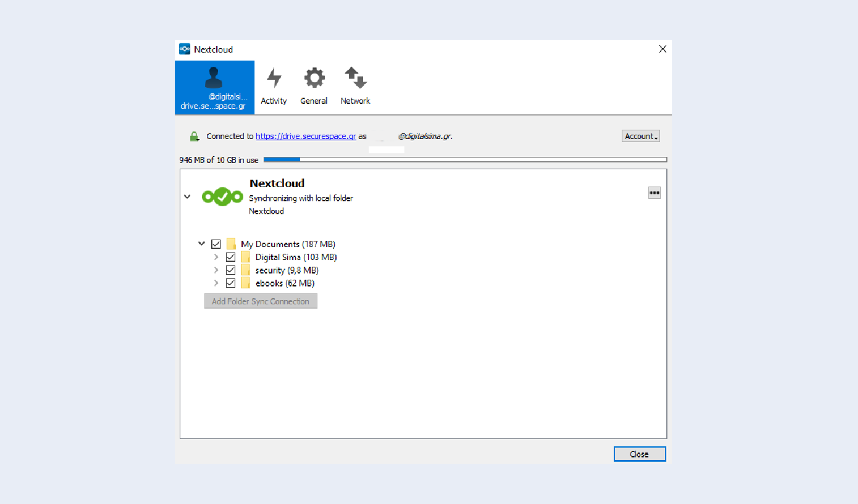Uncheck the ebooks folder checkbox
Image resolution: width=858 pixels, height=504 pixels.
point(231,283)
